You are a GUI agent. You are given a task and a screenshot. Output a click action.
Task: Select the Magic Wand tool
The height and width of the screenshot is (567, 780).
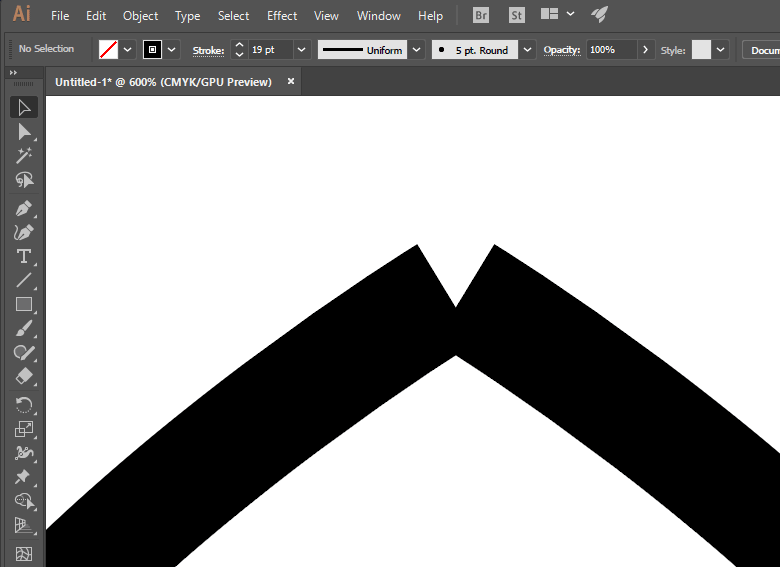(24, 156)
